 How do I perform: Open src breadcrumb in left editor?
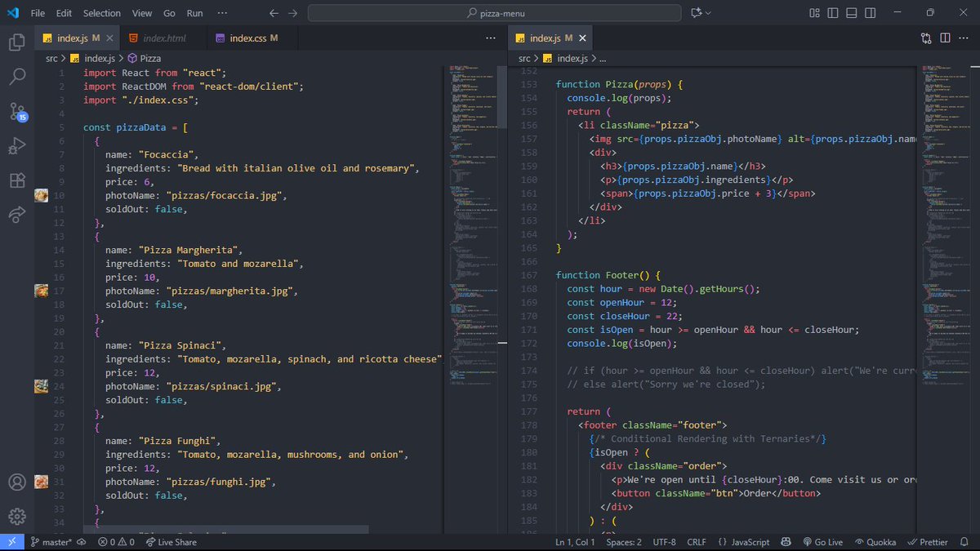pos(51,58)
